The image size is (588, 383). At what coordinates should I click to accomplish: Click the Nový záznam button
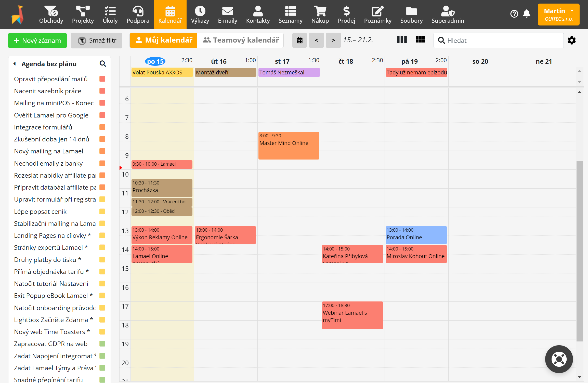[x=37, y=41]
